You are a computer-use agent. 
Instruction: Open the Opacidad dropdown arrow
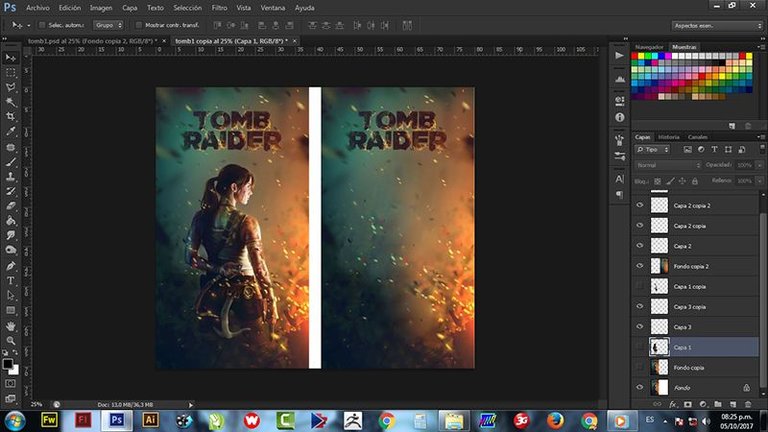[x=760, y=165]
